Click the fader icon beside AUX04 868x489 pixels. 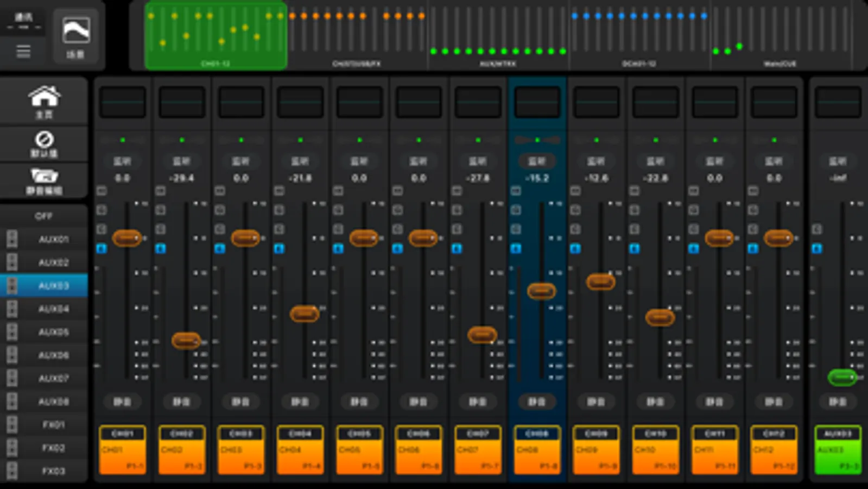point(11,309)
